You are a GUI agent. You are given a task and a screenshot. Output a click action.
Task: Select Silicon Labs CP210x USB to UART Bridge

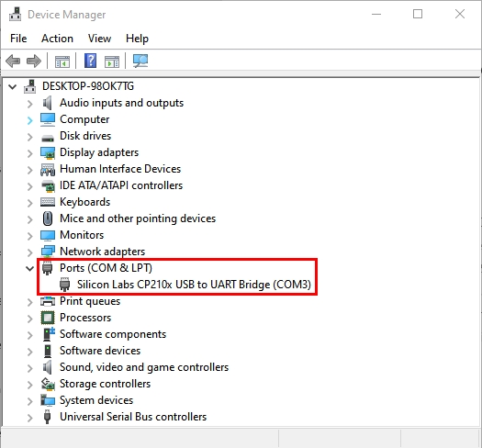[x=194, y=285]
